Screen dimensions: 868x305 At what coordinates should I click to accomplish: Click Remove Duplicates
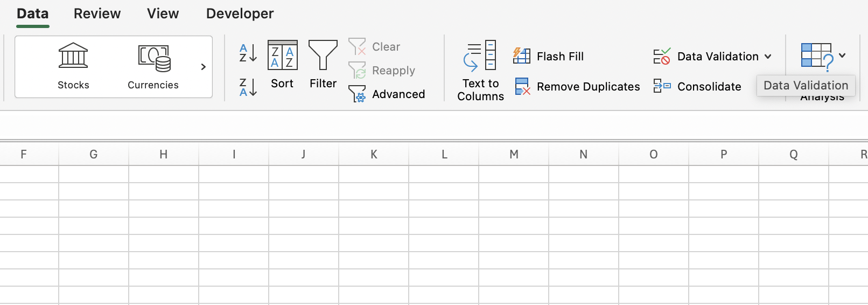(x=577, y=86)
